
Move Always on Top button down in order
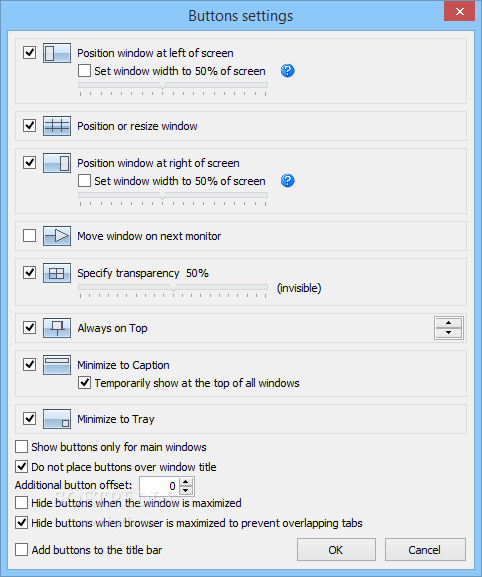(x=449, y=333)
